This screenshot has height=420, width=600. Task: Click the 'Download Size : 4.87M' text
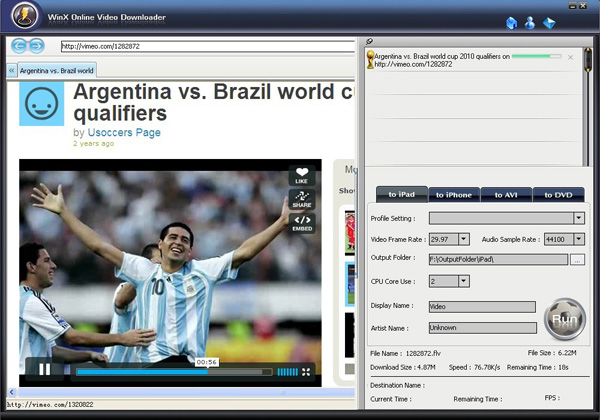[x=403, y=367]
